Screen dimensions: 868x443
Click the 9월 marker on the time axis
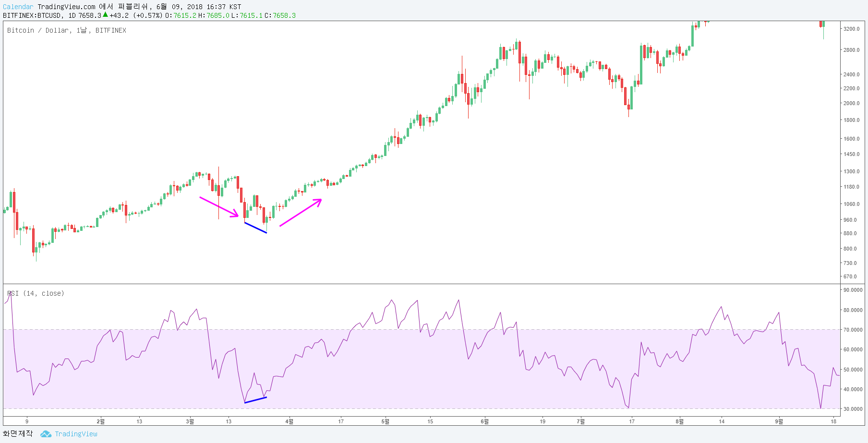779,421
